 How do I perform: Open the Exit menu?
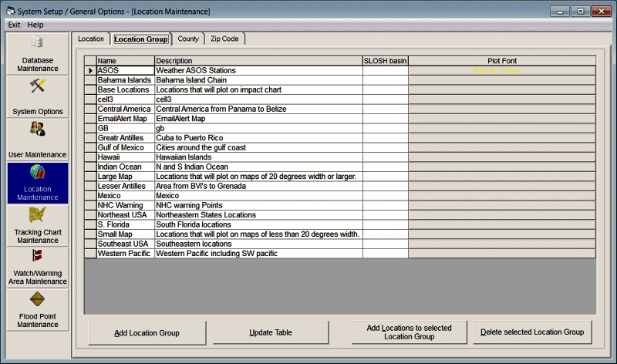14,25
